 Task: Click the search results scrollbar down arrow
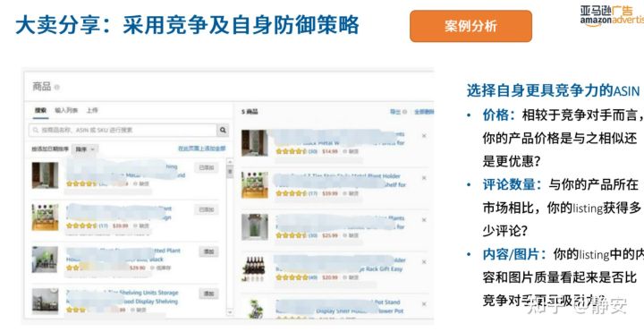(230, 312)
